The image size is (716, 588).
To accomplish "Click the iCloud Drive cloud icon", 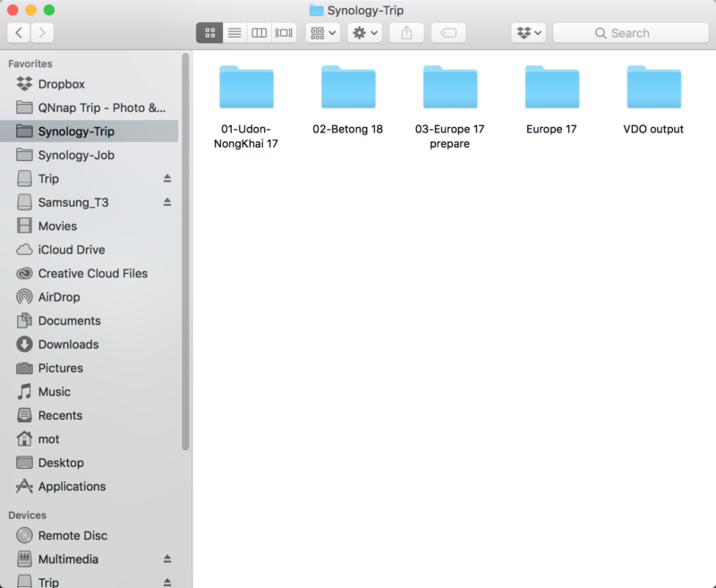I will [x=24, y=250].
